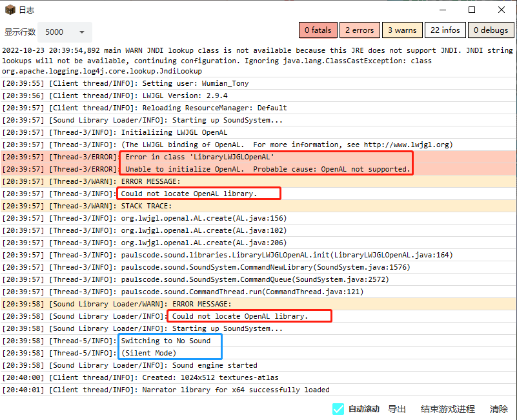
Task: Click the Minecraft block icon in title bar
Action: click(x=10, y=10)
